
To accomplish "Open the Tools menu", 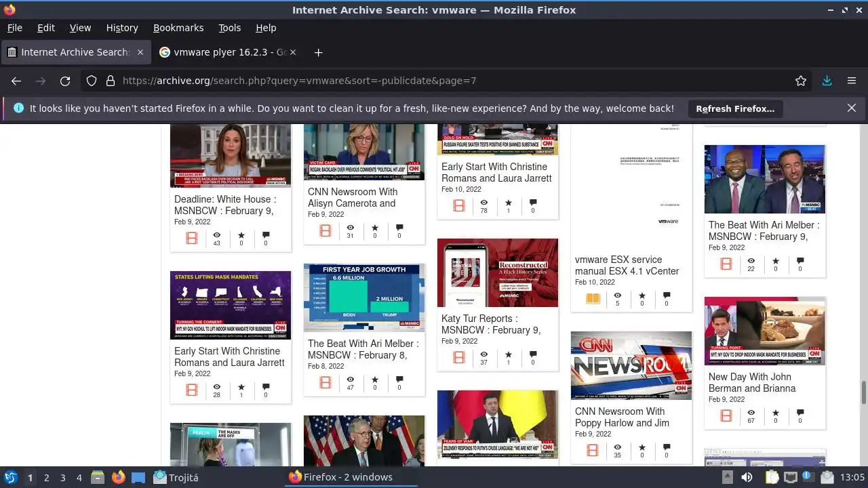I will [230, 28].
